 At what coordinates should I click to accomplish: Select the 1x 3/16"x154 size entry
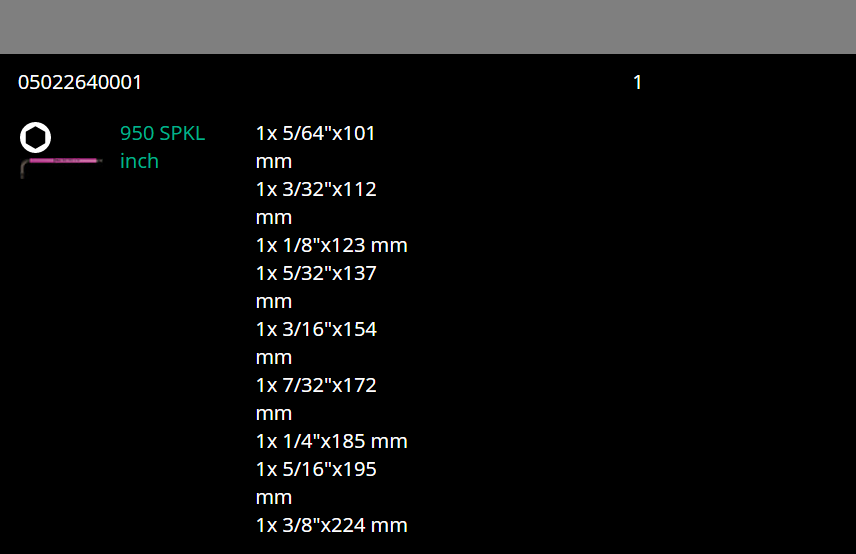pos(316,329)
